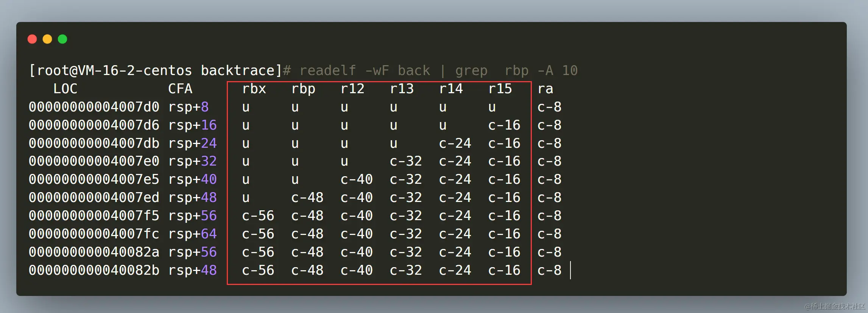Click the ra column header
The height and width of the screenshot is (313, 868).
[x=545, y=89]
